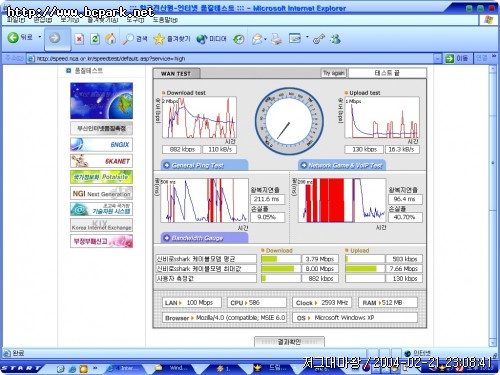Open the pink flower report banner
This screenshot has height=375, width=500.
101,241
